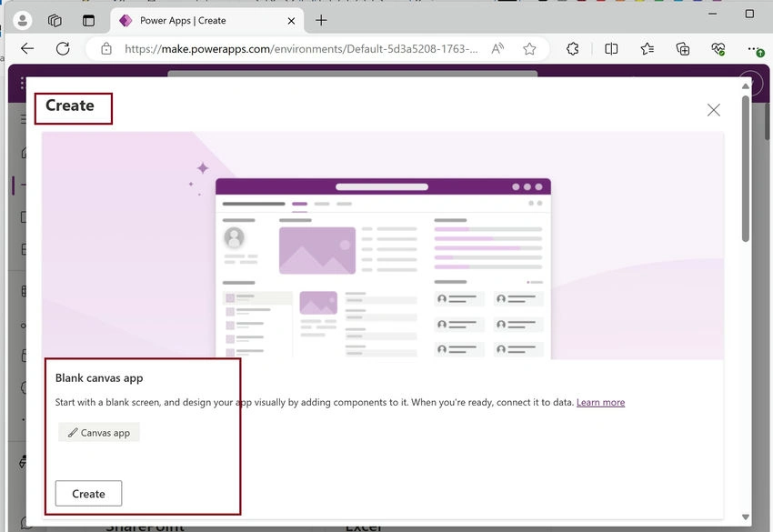Click the dialog vertical scrollbar thumb
The height and width of the screenshot is (532, 773).
point(746,168)
